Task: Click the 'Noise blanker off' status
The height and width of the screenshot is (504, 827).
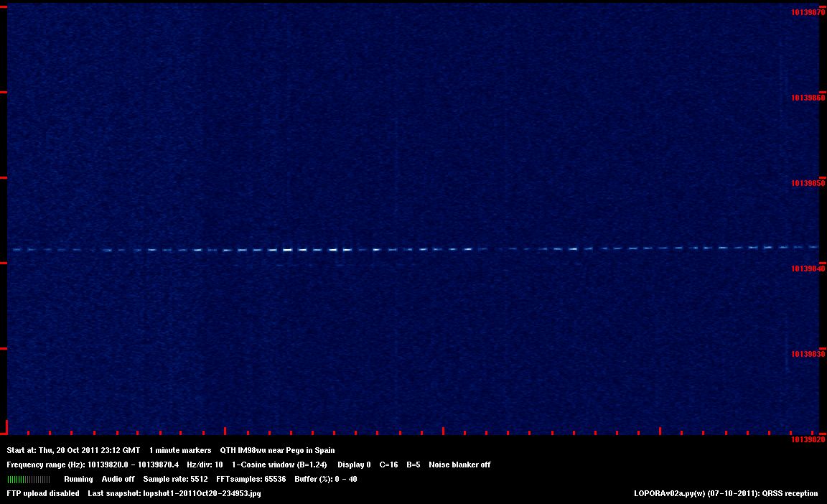Action: coord(460,465)
